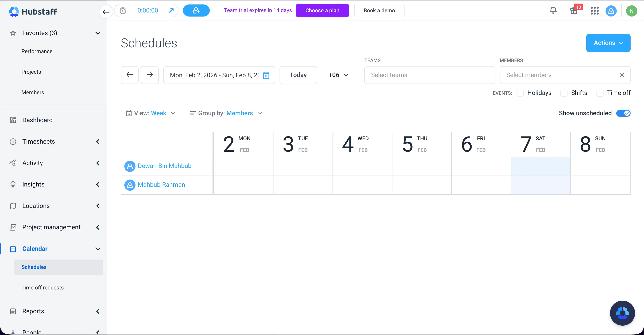This screenshot has height=335, width=644.
Task: Open the timer pop-out arrow
Action: pyautogui.click(x=171, y=10)
